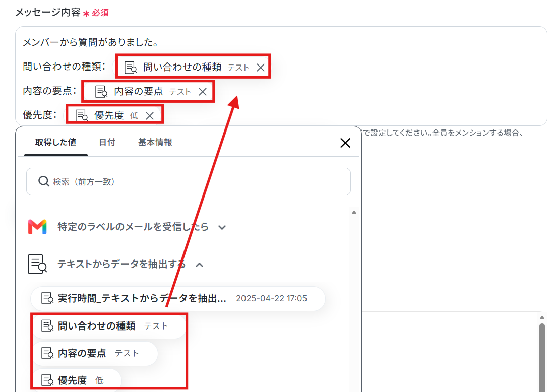Screen dimensions: 551x392
Task: Expand 特定のラベルのメールを受信したら section
Action: [x=222, y=227]
